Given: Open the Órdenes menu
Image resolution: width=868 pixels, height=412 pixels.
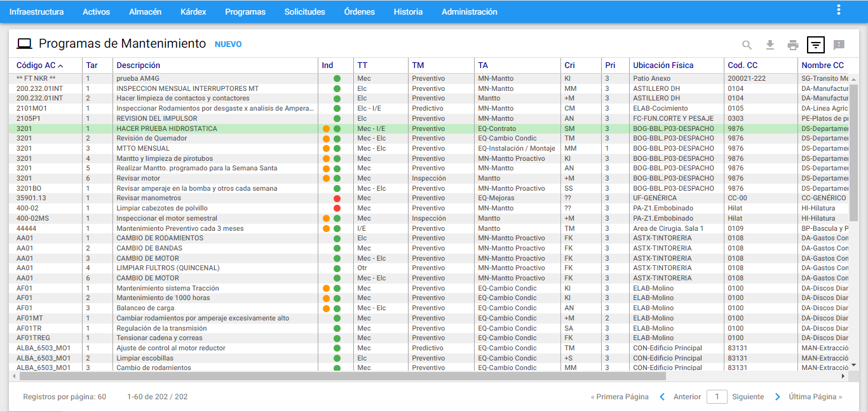Looking at the screenshot, I should coord(360,11).
